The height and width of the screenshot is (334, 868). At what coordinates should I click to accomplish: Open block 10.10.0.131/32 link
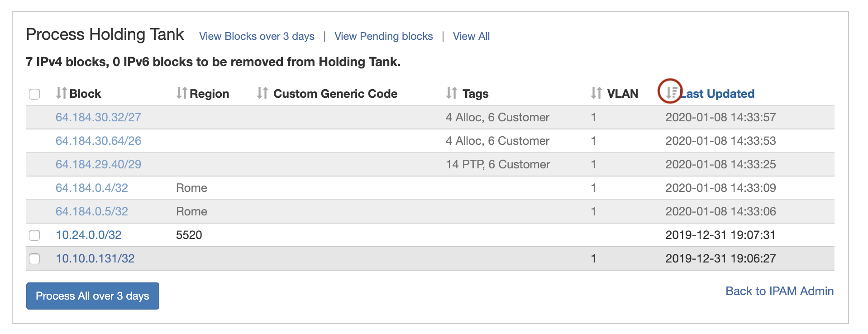95,258
